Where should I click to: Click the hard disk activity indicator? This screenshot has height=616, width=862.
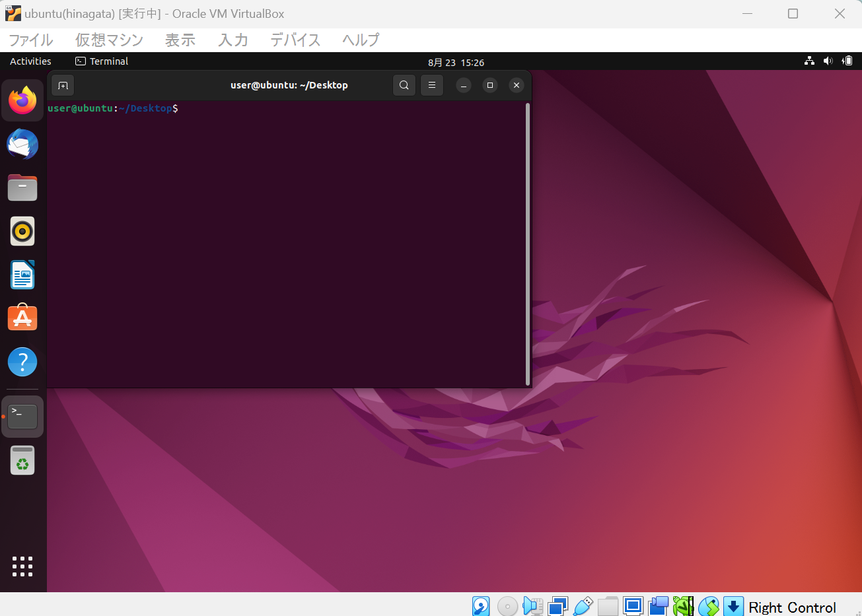[x=481, y=605]
